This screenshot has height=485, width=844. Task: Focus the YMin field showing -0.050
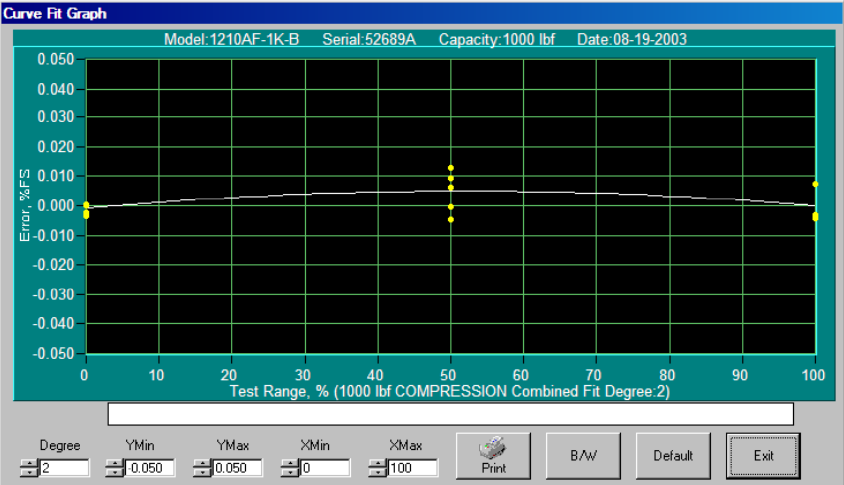(x=150, y=468)
